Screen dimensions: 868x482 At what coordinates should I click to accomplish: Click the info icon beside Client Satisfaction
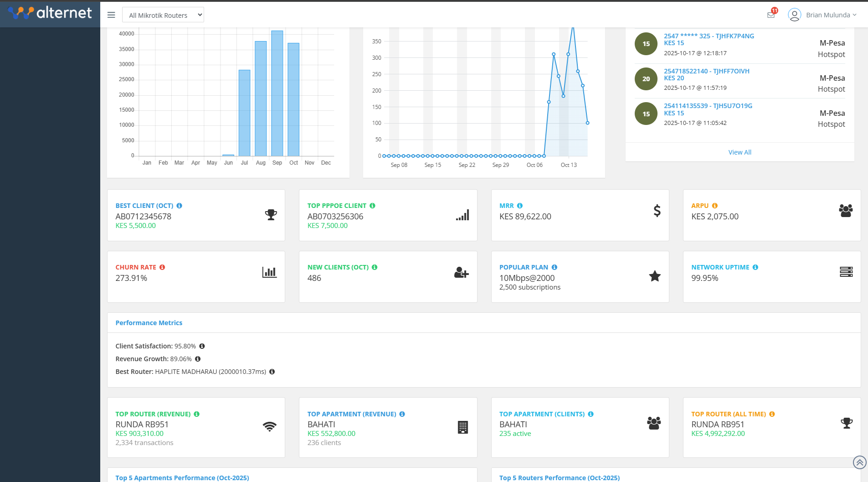[202, 346]
